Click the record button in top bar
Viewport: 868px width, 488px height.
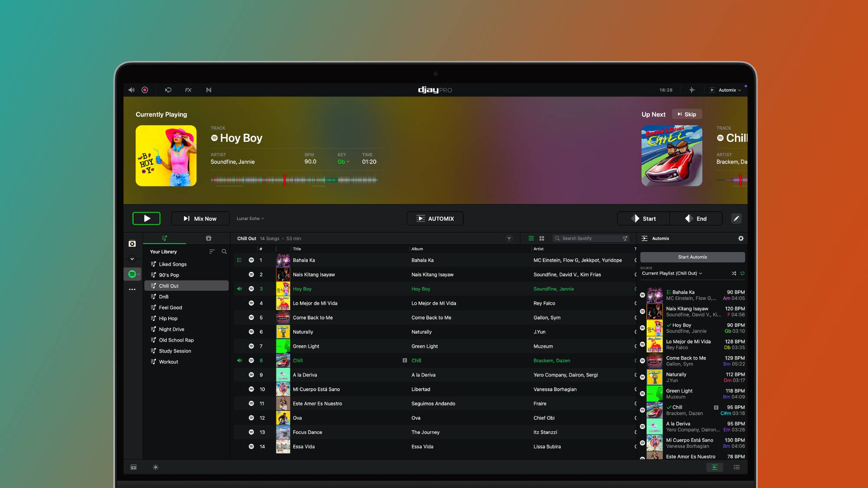145,90
